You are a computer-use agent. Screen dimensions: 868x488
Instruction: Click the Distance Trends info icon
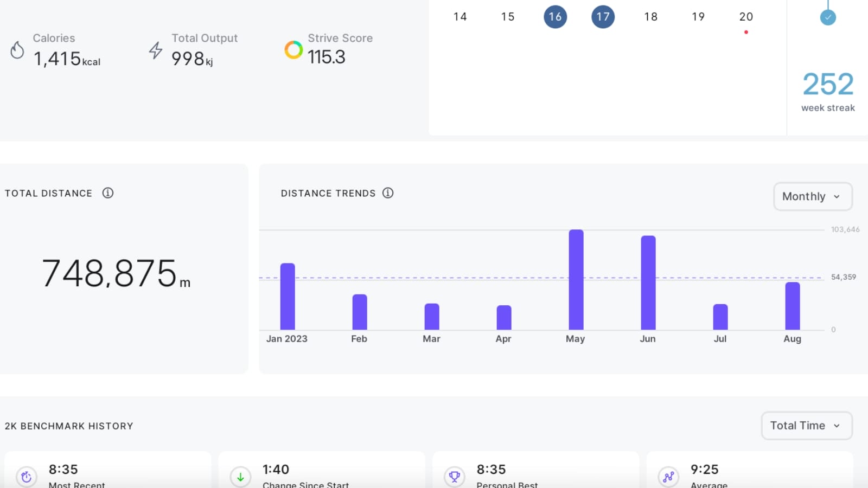(388, 193)
